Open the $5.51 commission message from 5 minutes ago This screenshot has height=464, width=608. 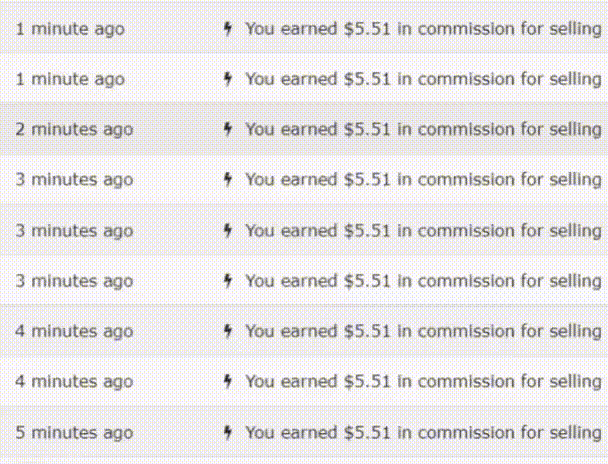click(423, 433)
